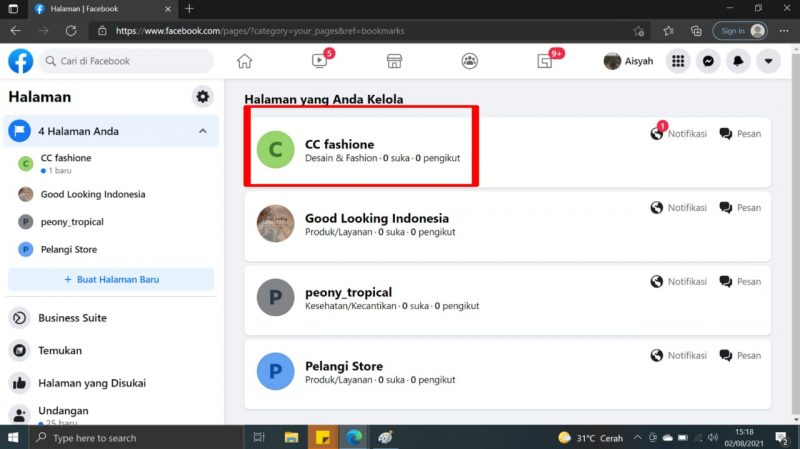Open the notifications bell
This screenshot has width=800, height=449.
click(738, 61)
